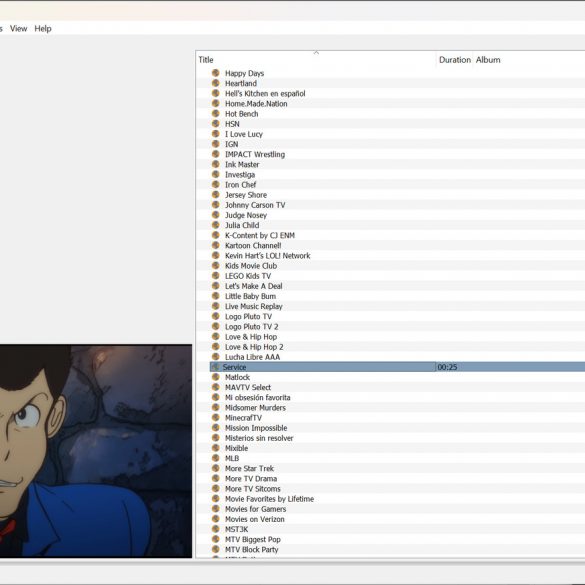Image resolution: width=585 pixels, height=585 pixels.
Task: Click the globe icon beside MST3K
Action: [x=215, y=529]
